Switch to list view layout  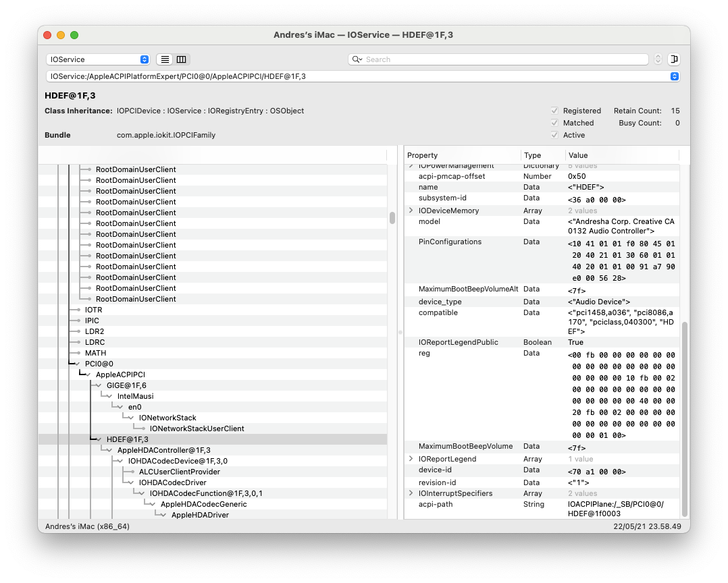click(164, 59)
